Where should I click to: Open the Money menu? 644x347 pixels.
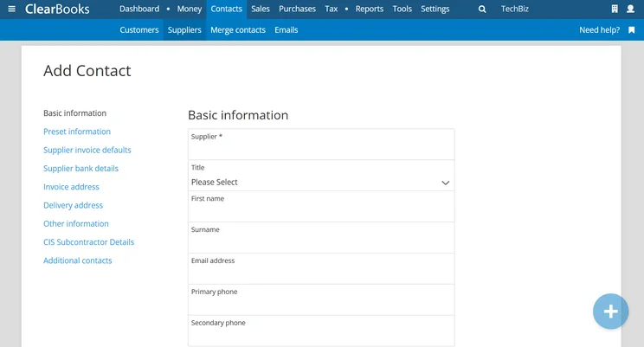pos(190,9)
